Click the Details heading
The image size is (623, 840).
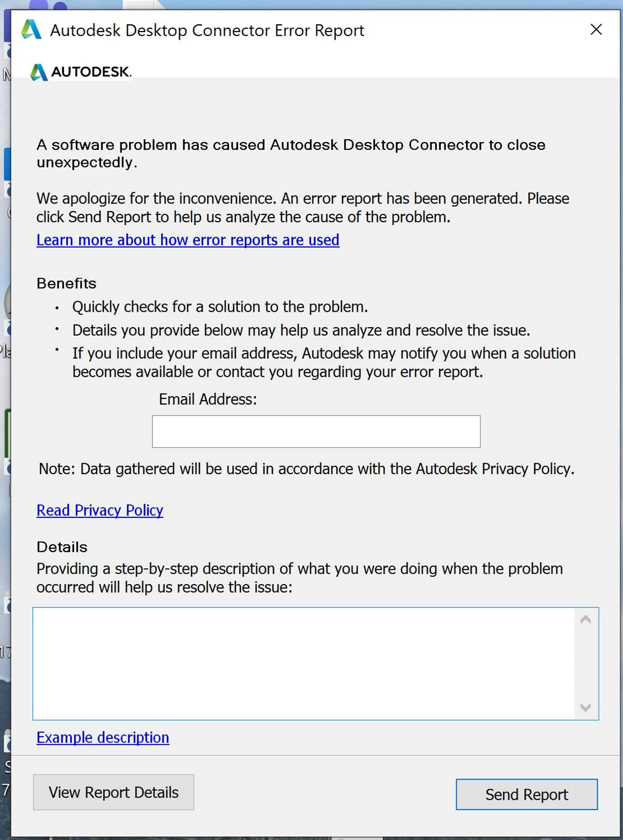(62, 547)
